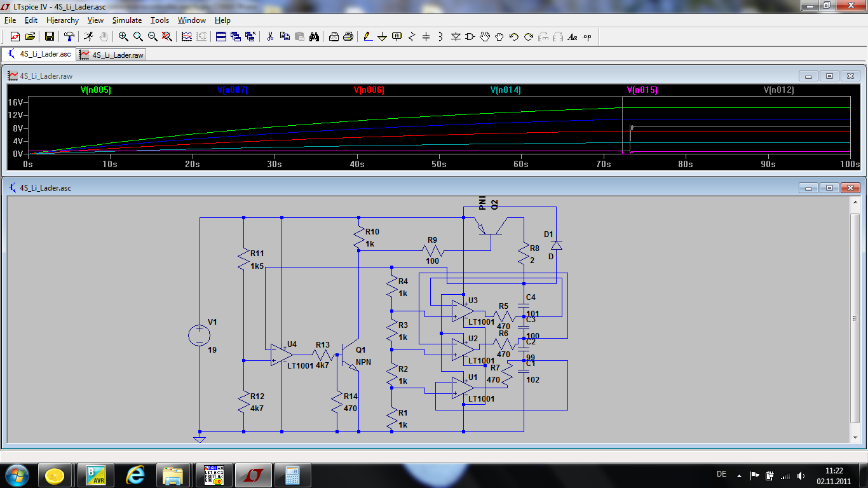Viewport: 868px width, 488px height.
Task: Click the Zoom Out magnifier icon
Action: pos(153,37)
